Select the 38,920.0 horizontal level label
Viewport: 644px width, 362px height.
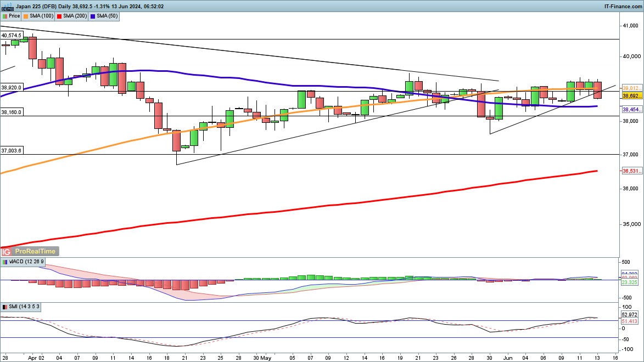(12, 87)
